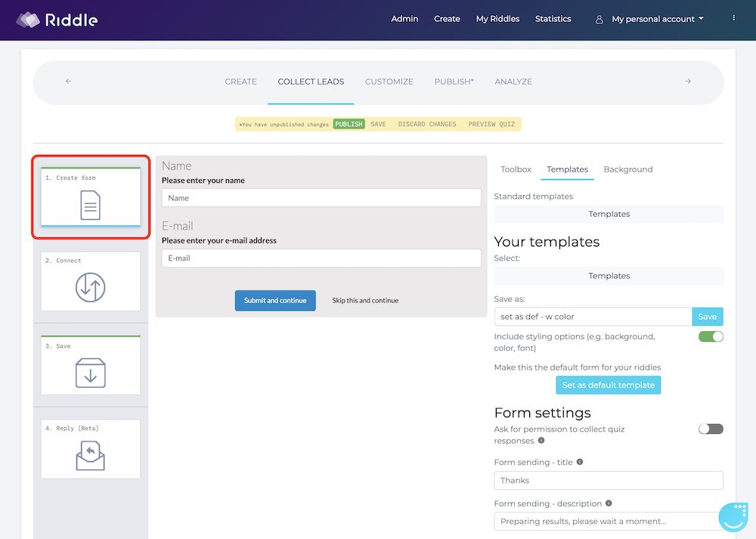Disable include styling options toggle
Viewport: 756px width, 539px height.
click(711, 336)
